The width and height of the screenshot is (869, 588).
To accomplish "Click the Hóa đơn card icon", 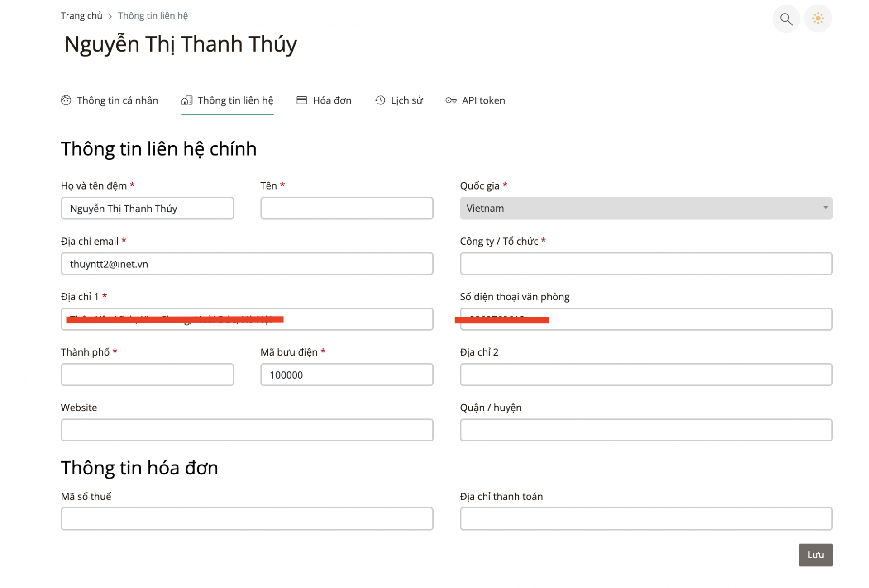I will point(301,100).
